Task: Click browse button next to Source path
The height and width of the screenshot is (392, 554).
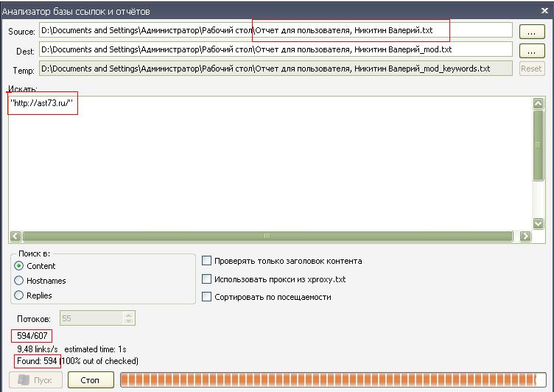Action: (x=531, y=32)
